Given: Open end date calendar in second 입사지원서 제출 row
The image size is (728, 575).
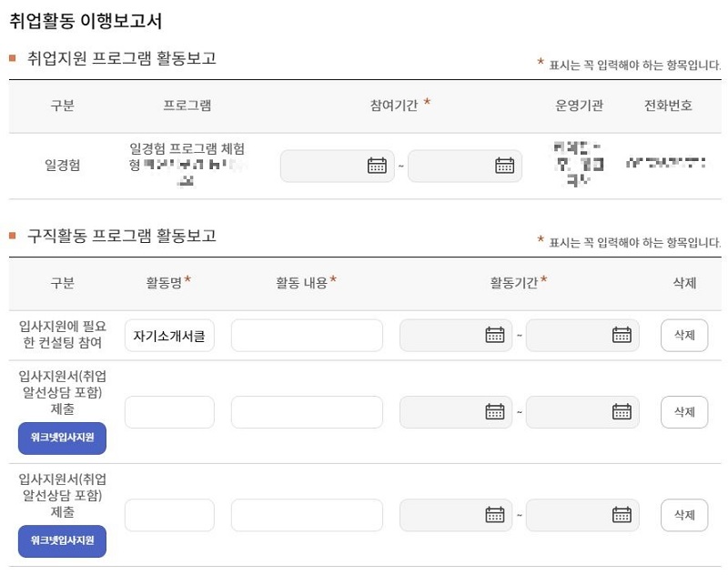Looking at the screenshot, I should pyautogui.click(x=622, y=515).
